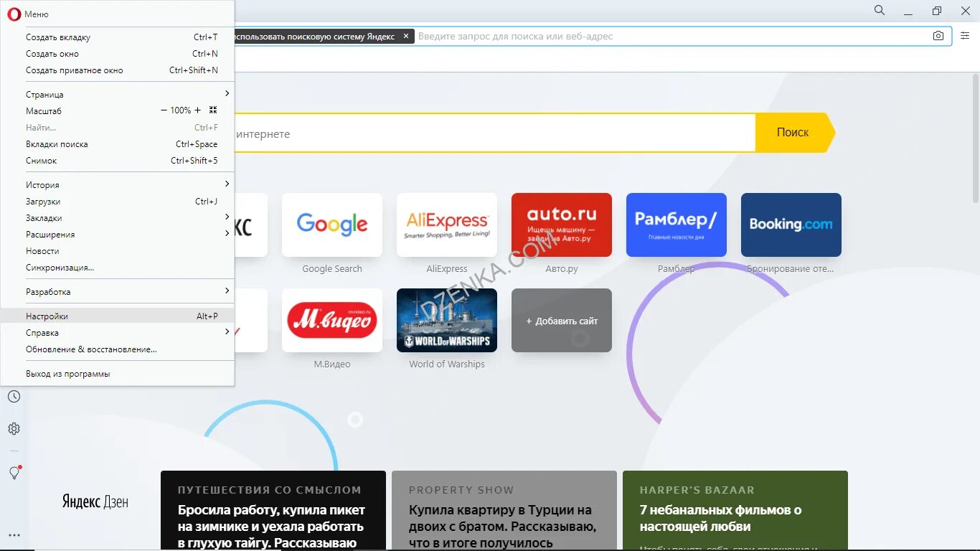Open the Путешествия со смыслом article card
This screenshot has height=551, width=980.
pyautogui.click(x=273, y=511)
